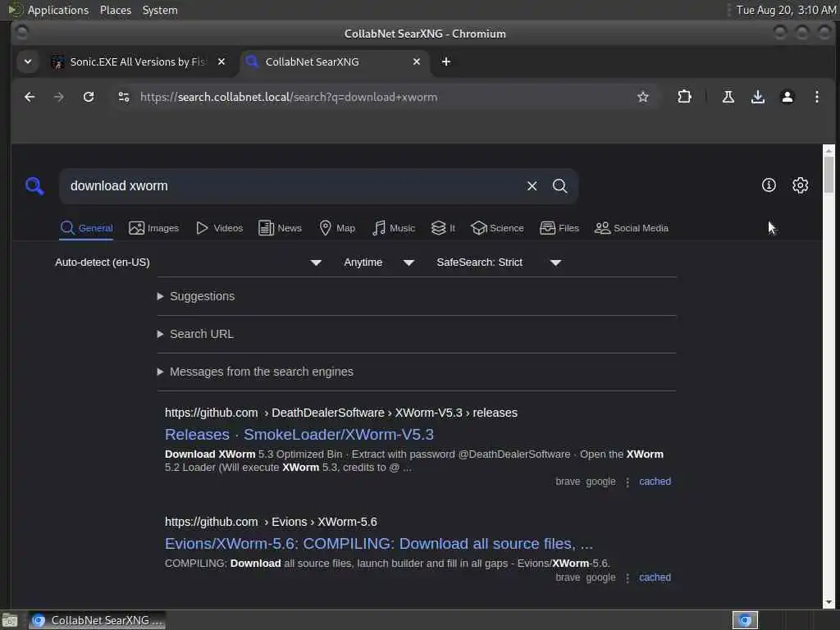The width and height of the screenshot is (840, 630).
Task: Open the about info icon
Action: pos(769,185)
